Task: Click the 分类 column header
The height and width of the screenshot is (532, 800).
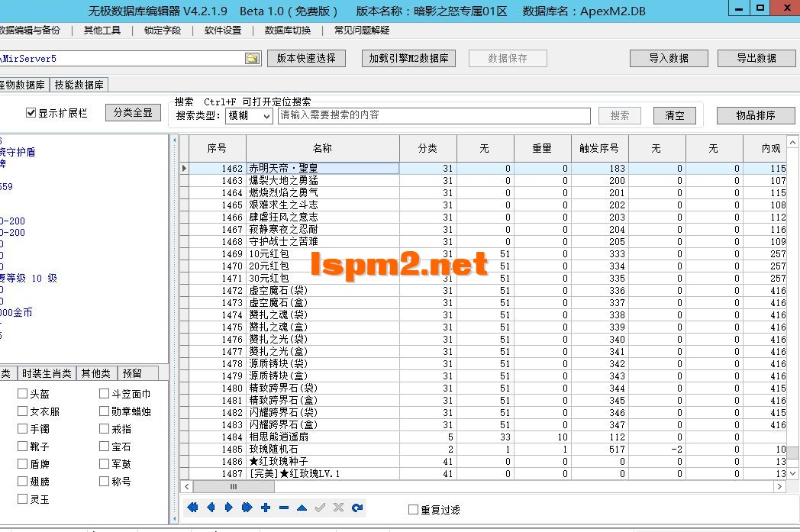Action: 427,148
